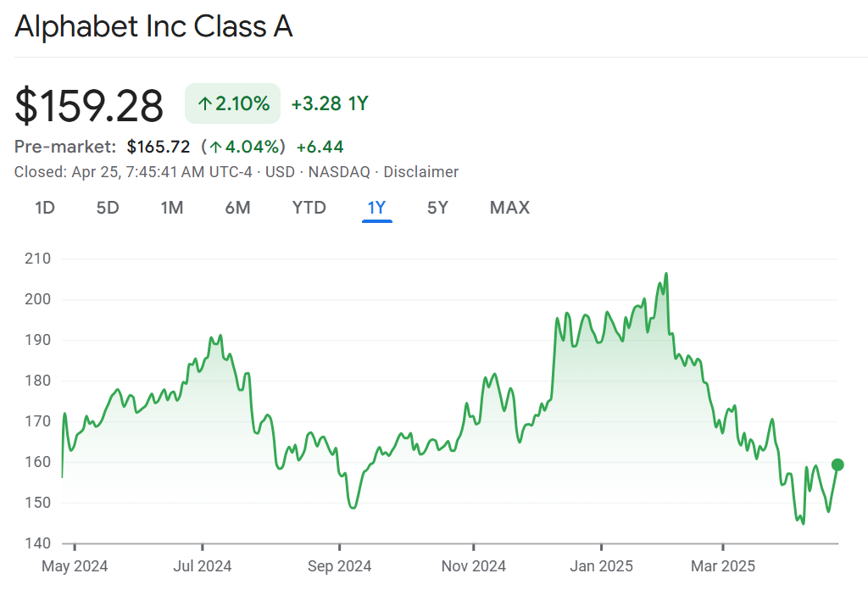Image resolution: width=868 pixels, height=590 pixels.
Task: Click the Sep 2024 axis label
Action: tap(339, 566)
